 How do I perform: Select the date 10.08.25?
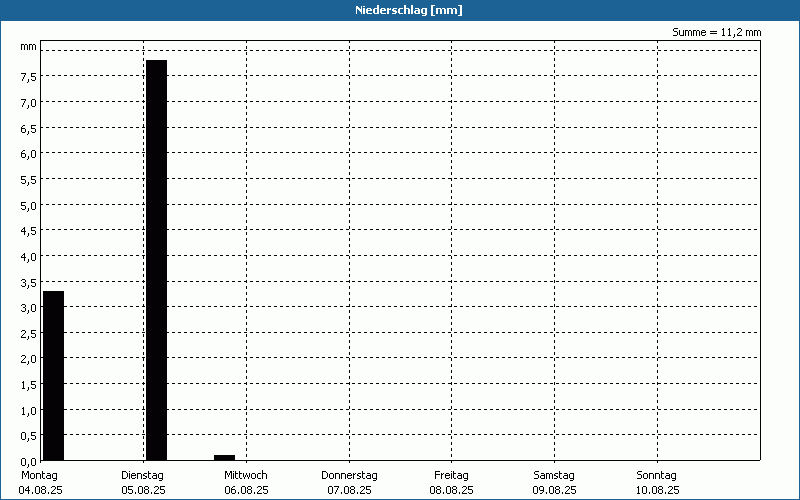click(x=658, y=490)
